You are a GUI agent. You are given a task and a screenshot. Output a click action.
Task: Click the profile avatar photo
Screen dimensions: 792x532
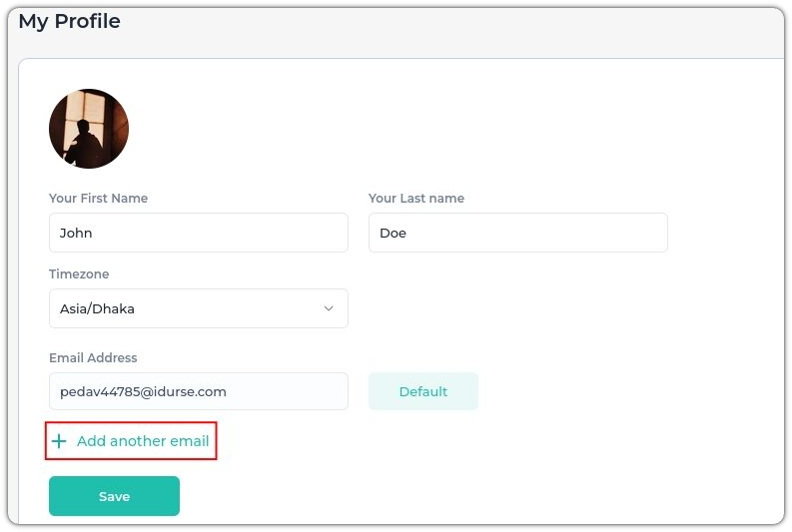(89, 129)
